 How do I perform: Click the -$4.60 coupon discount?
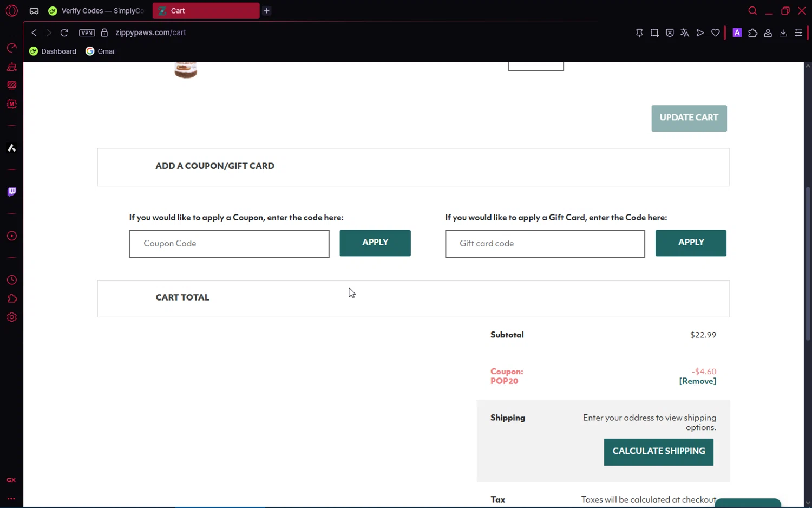coord(704,372)
